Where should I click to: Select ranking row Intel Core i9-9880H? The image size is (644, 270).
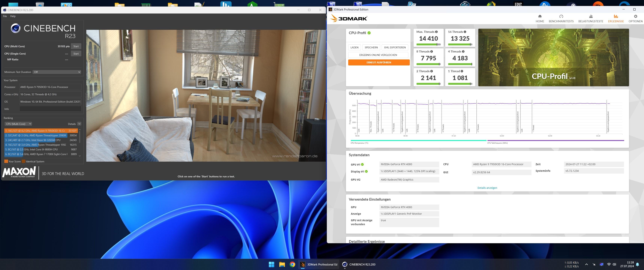[x=41, y=149]
